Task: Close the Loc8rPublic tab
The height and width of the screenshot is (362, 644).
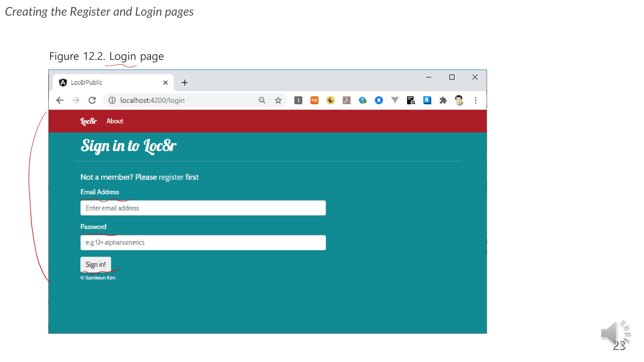Action: tap(165, 83)
